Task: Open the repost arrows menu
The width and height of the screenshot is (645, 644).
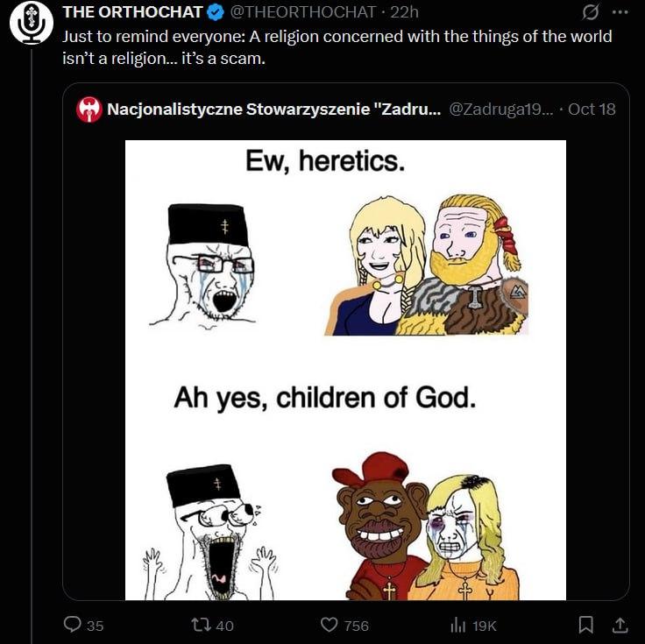Action: click(201, 625)
